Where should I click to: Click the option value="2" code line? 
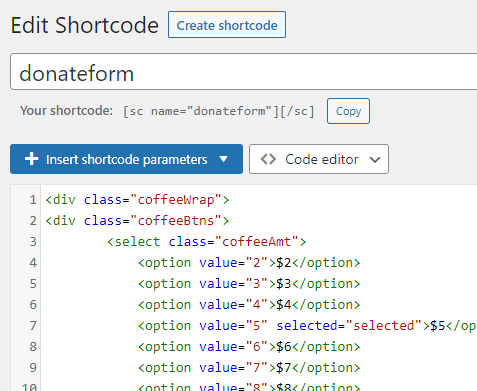[249, 263]
